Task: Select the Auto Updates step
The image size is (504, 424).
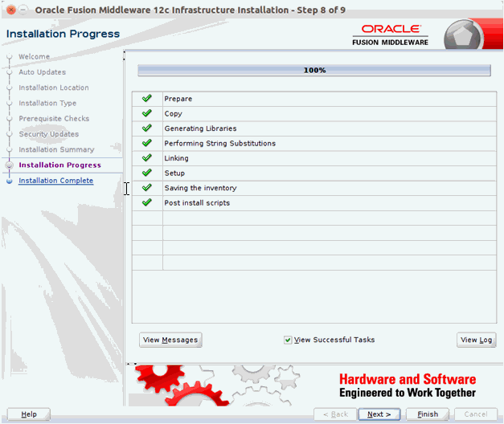Action: tap(42, 72)
